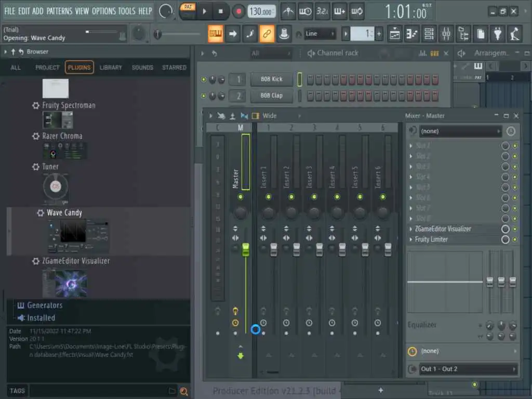
Task: Click the Master pan knob
Action: [241, 212]
